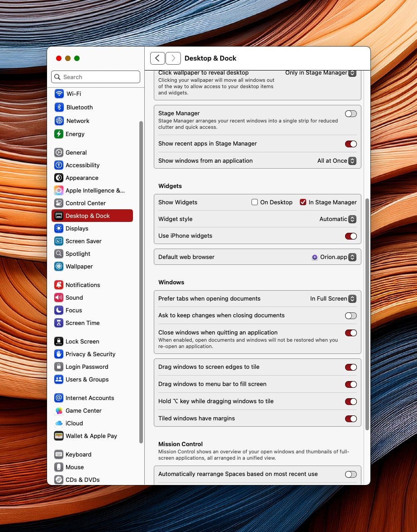Click the Wi-Fi icon in sidebar
The image size is (417, 532).
59,94
